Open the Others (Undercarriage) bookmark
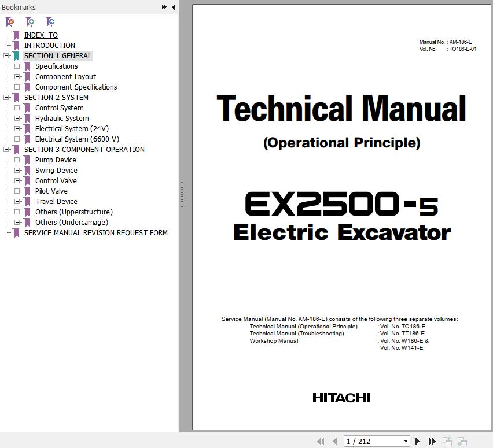The image size is (493, 448). 72,223
